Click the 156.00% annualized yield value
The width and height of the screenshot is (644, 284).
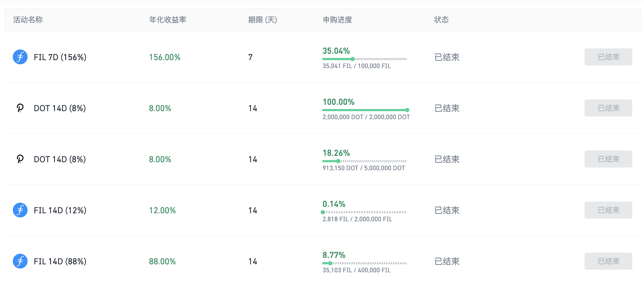[165, 57]
